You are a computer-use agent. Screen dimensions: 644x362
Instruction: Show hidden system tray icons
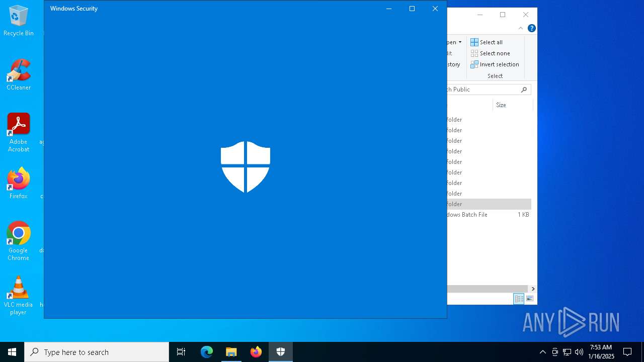542,352
